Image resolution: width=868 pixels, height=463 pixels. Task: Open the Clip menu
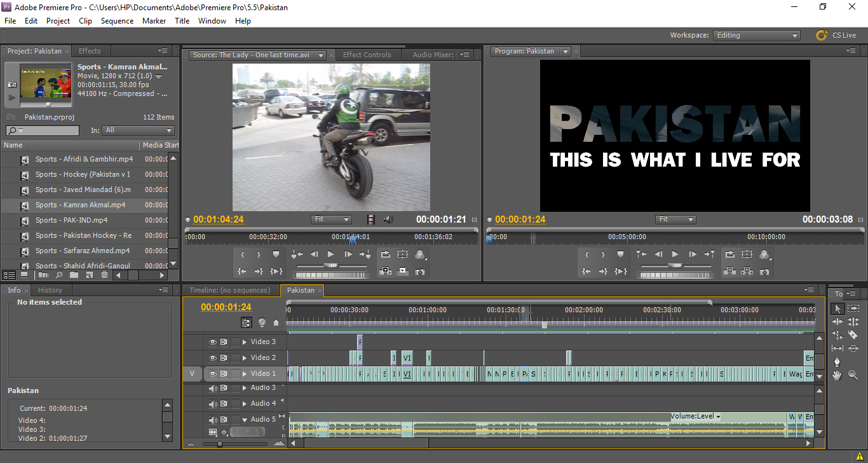85,21
